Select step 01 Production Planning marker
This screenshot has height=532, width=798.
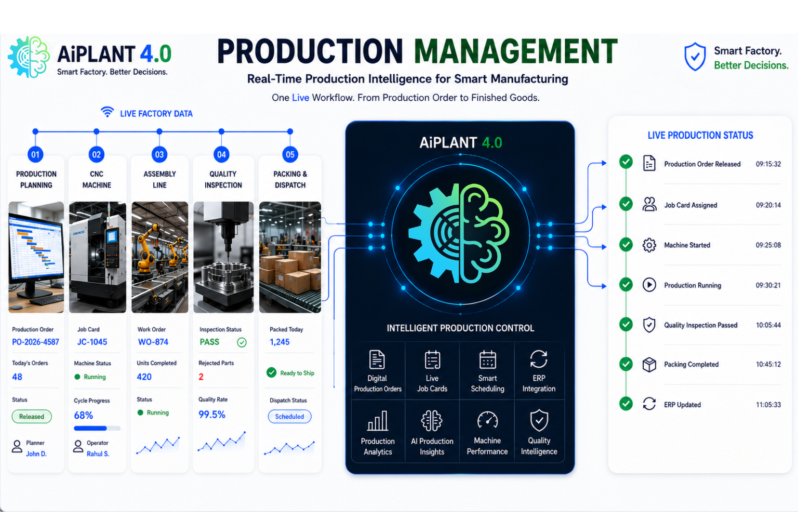[x=35, y=154]
